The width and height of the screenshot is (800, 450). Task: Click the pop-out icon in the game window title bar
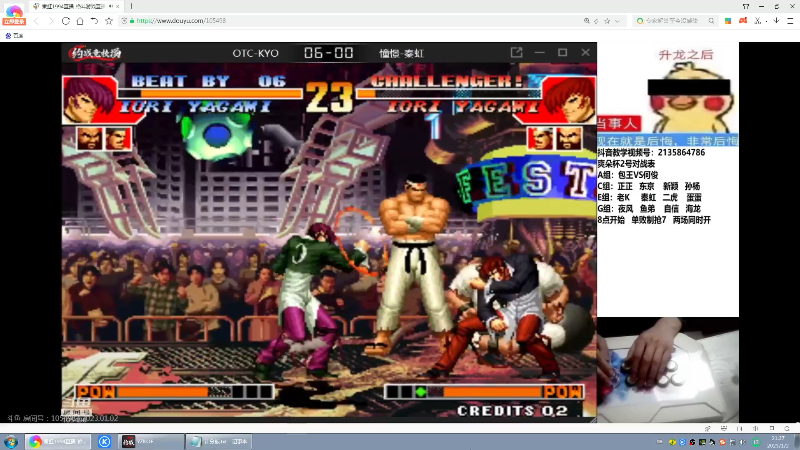[516, 53]
